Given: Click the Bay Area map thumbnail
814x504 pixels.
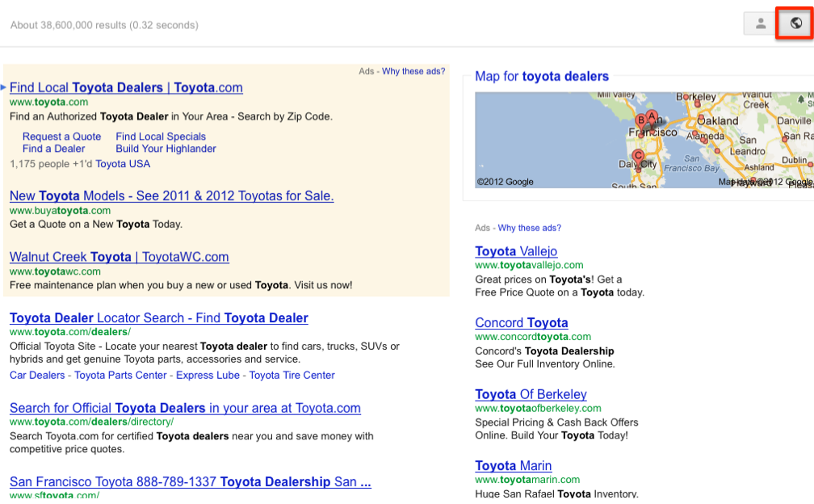Looking at the screenshot, I should point(644,141).
